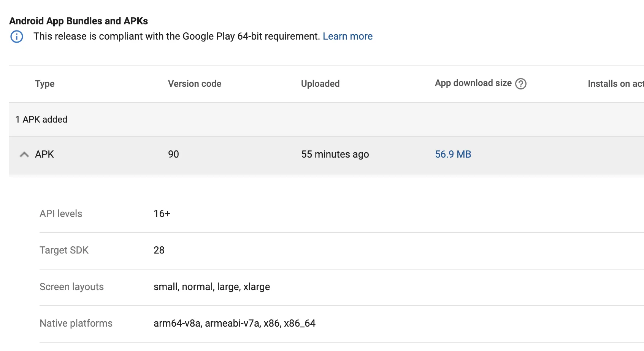Click the Installs on active column header
Screen dimensions: 644x351
point(615,84)
